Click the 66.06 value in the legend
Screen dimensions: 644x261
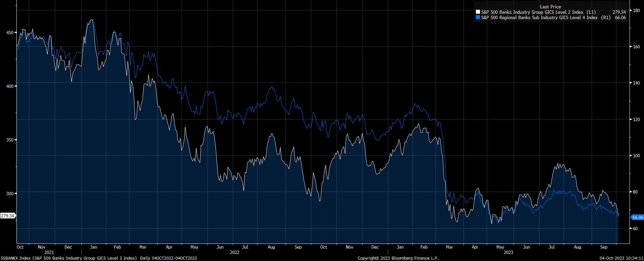point(620,17)
